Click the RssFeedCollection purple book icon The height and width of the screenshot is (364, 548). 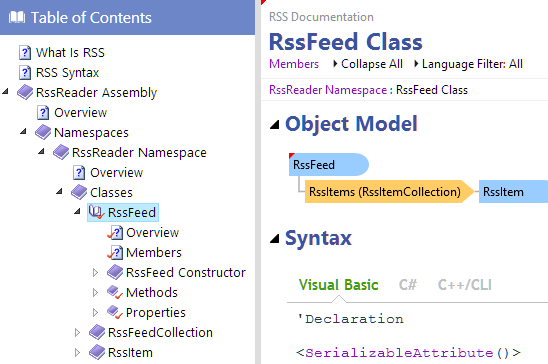point(97,332)
